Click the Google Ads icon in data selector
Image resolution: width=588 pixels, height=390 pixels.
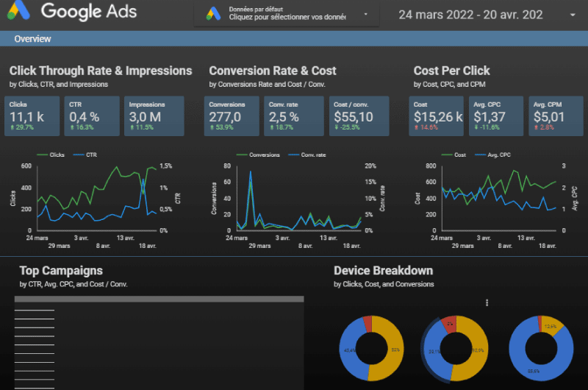point(213,13)
